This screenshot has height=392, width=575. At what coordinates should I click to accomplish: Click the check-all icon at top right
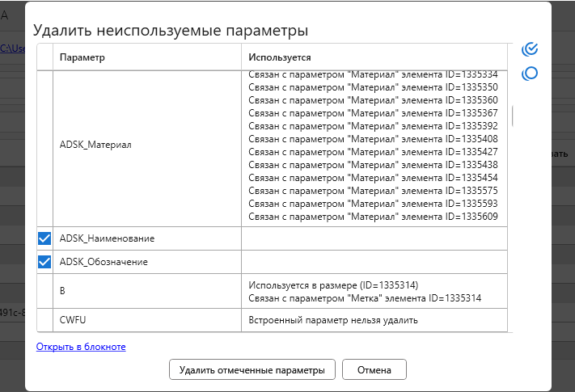tap(531, 49)
